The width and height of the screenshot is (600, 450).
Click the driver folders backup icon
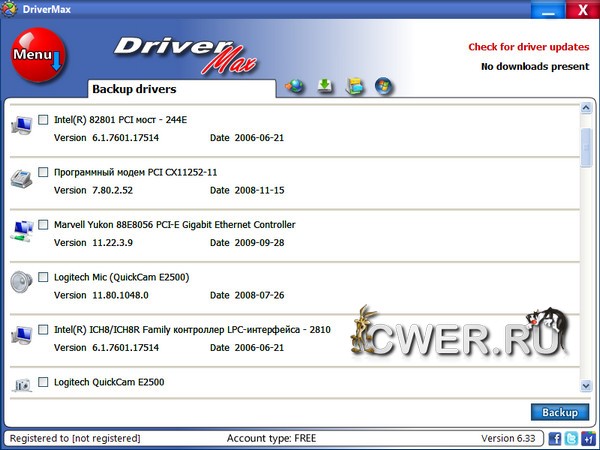coord(354,86)
